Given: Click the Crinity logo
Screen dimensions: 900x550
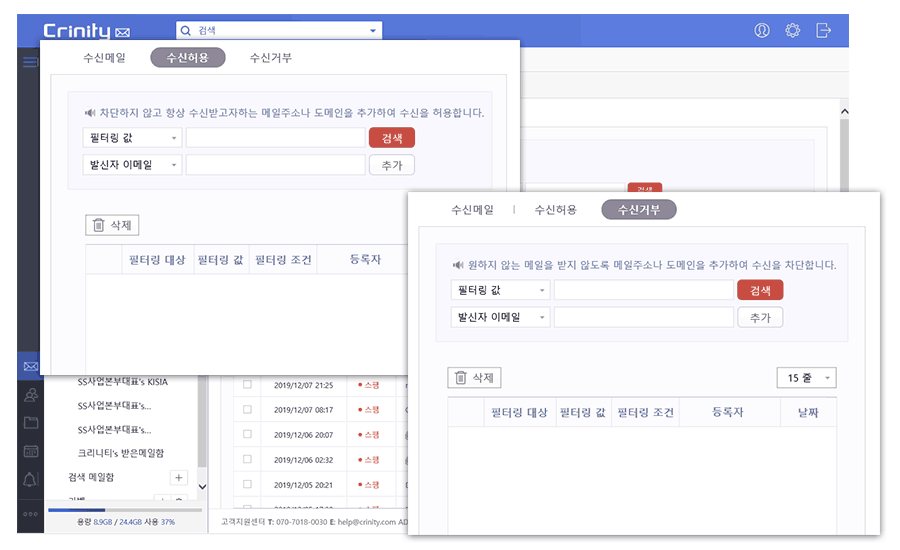Looking at the screenshot, I should [x=86, y=31].
